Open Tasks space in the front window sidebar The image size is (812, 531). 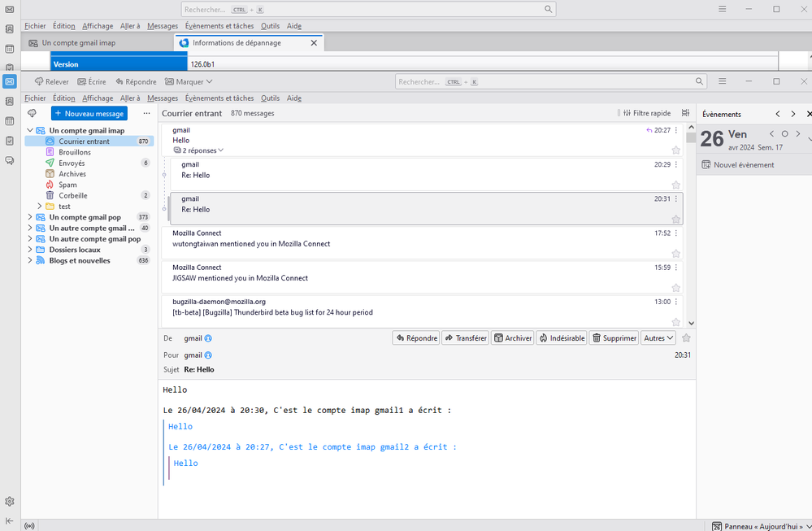(x=9, y=141)
